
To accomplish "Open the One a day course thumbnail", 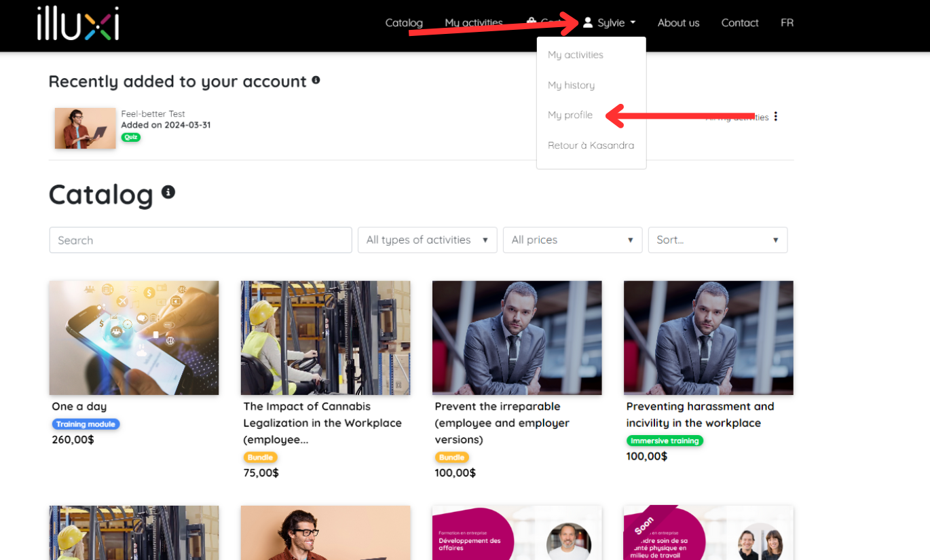I will tap(134, 338).
